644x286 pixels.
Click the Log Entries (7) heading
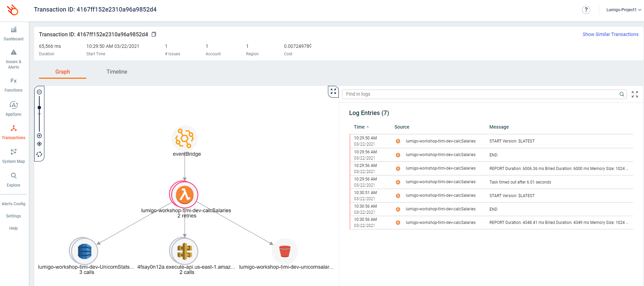point(369,113)
